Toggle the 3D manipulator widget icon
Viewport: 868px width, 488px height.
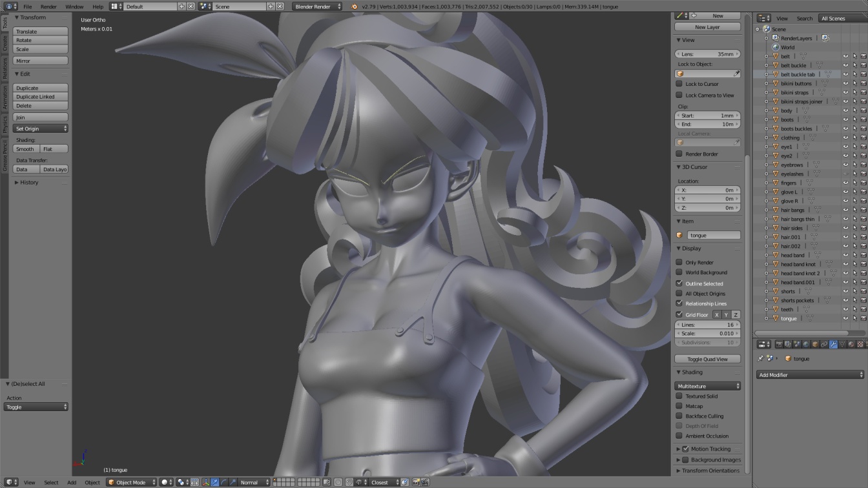[x=206, y=482]
